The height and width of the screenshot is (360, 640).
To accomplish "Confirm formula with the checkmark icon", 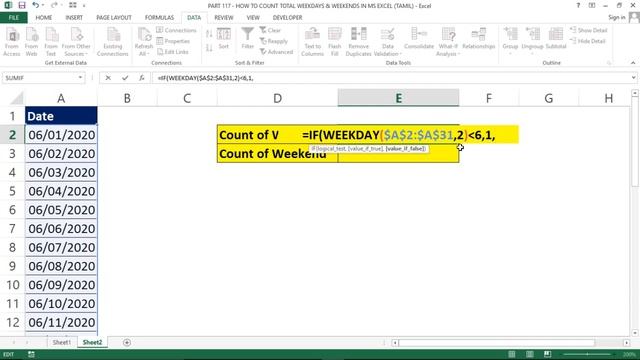I will click(125, 78).
